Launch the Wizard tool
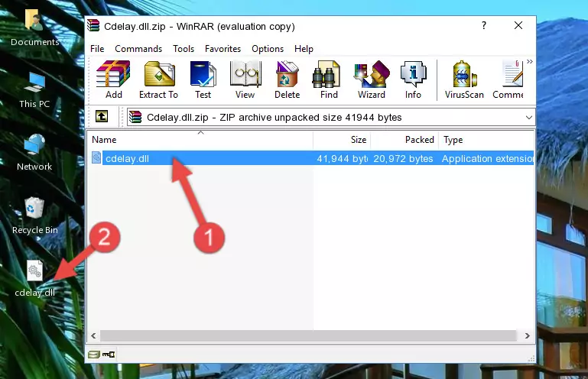Viewport: 588px width, 379px height. pos(372,79)
